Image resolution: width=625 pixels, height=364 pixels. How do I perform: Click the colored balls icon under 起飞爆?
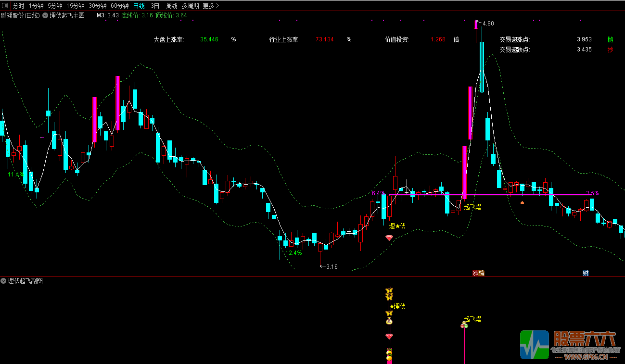(x=464, y=326)
